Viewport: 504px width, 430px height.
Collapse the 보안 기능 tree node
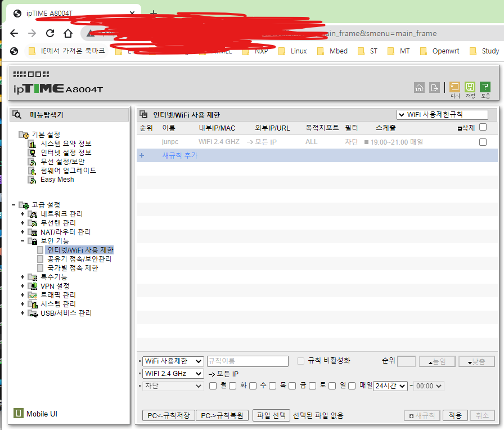point(22,241)
